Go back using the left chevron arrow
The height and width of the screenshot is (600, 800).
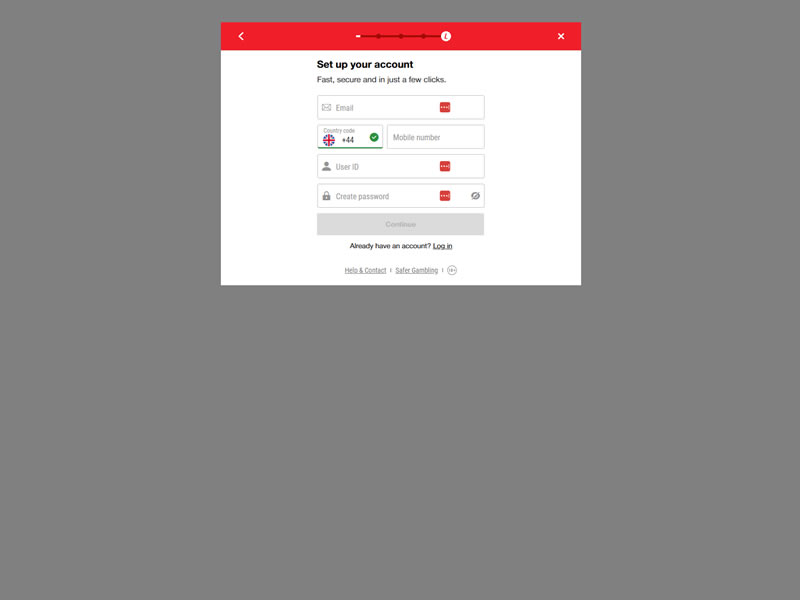pos(241,36)
